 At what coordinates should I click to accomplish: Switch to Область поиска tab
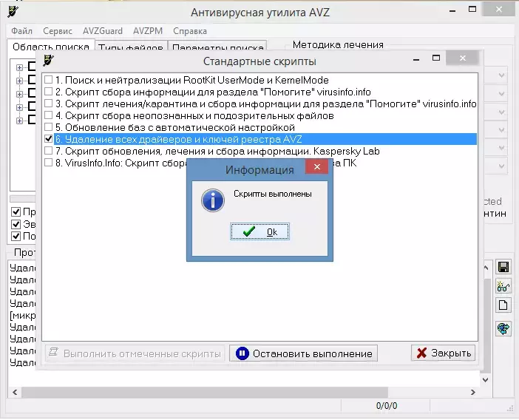click(x=50, y=45)
